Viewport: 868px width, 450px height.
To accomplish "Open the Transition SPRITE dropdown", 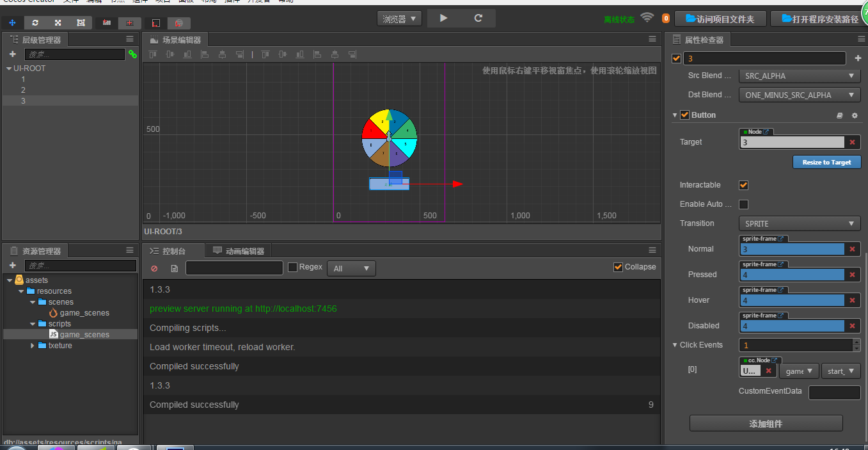I will (x=800, y=223).
